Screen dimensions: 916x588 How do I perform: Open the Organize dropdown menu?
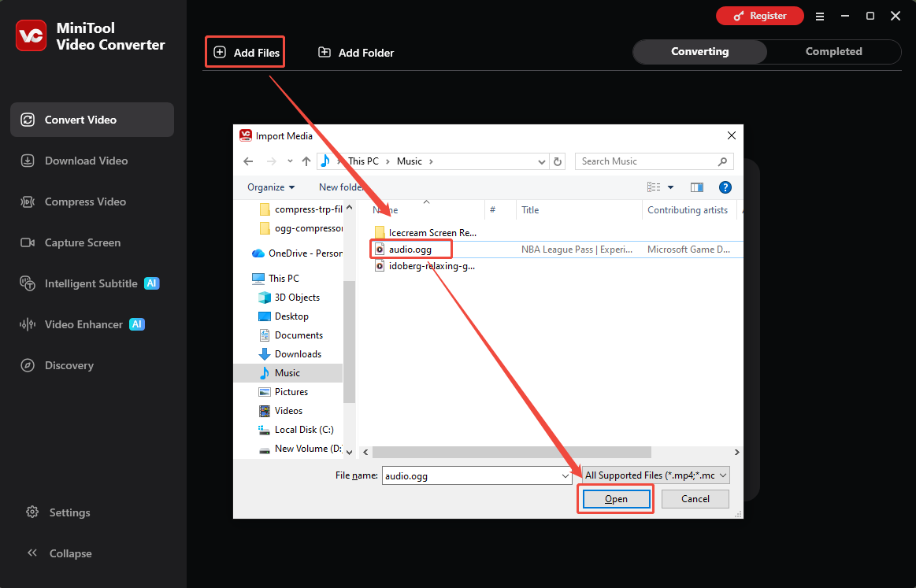(x=271, y=187)
